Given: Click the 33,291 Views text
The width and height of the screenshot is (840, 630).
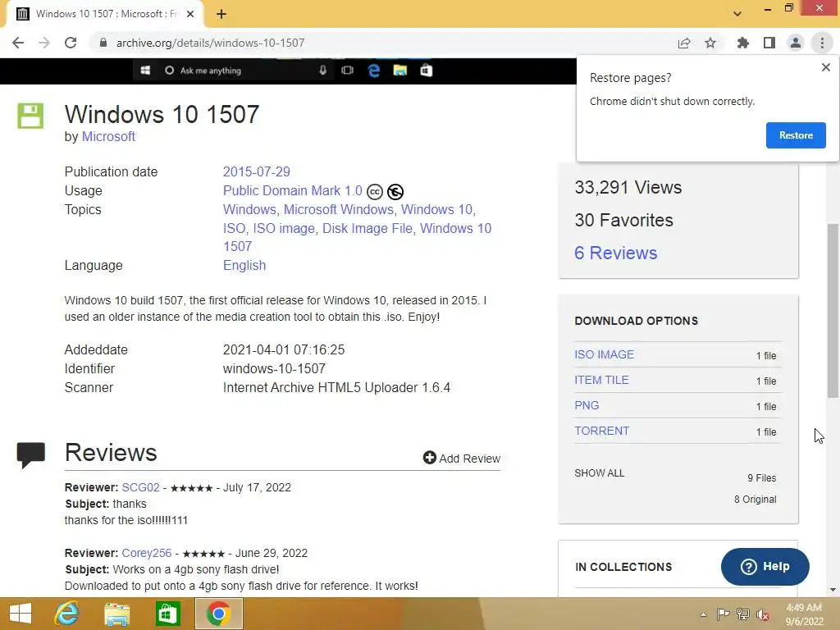Looking at the screenshot, I should pyautogui.click(x=628, y=188).
